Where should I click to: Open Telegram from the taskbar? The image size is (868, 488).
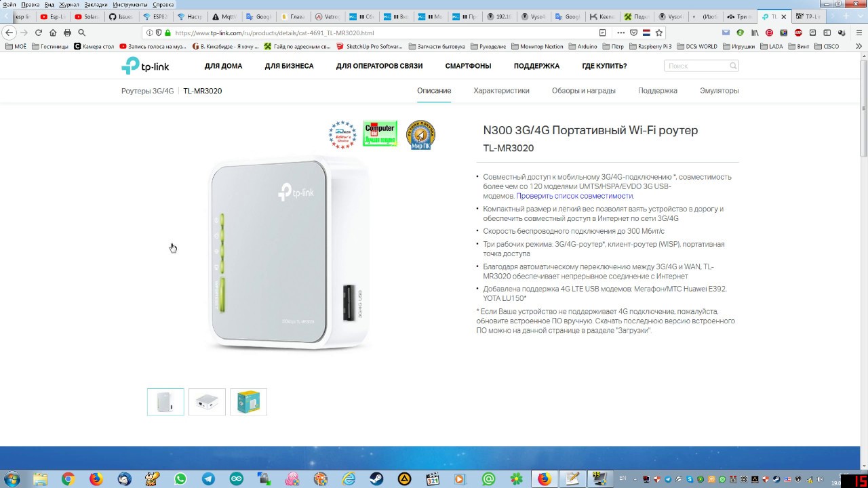click(x=208, y=479)
